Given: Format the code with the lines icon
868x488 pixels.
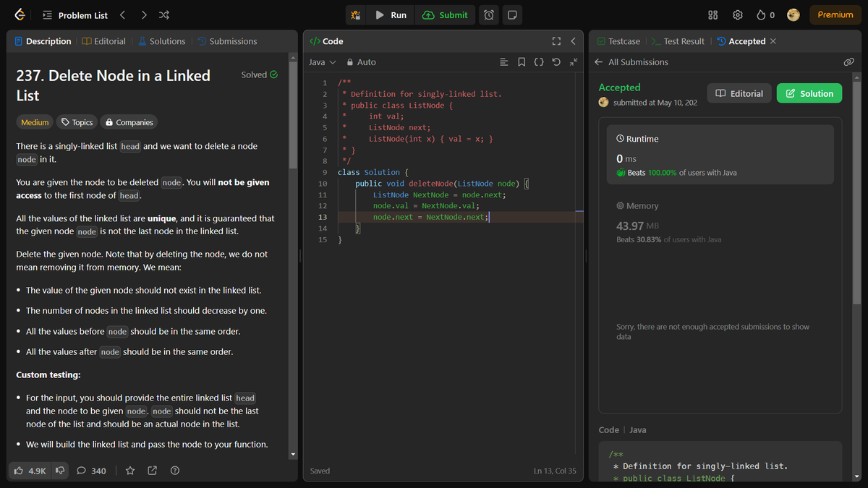Looking at the screenshot, I should click(504, 62).
